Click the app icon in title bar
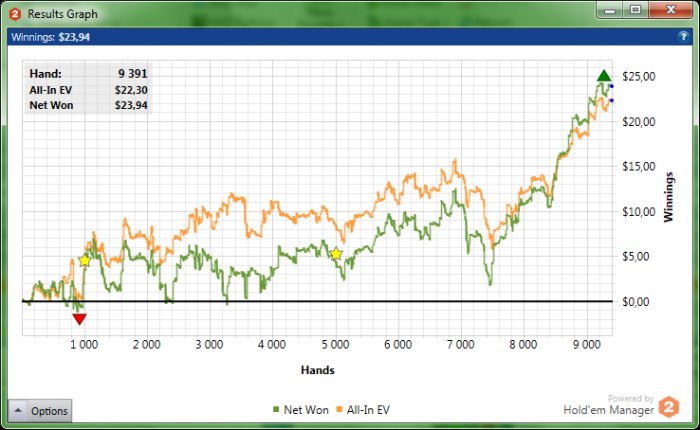The image size is (700, 430). [x=15, y=14]
